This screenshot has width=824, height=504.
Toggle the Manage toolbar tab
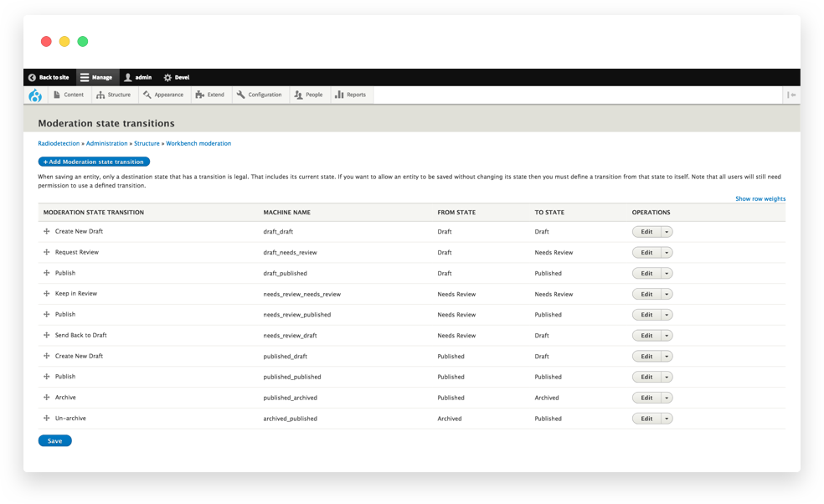click(96, 77)
